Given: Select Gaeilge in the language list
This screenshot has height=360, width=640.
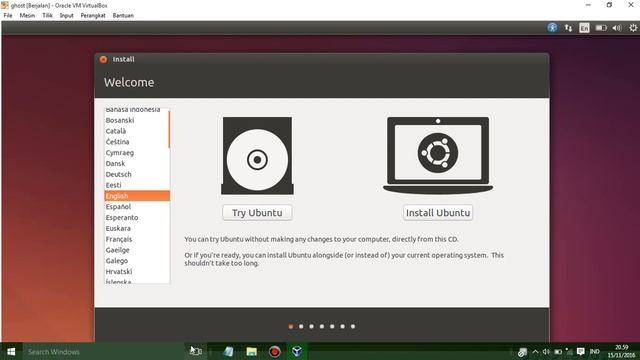Looking at the screenshot, I should pos(137,250).
